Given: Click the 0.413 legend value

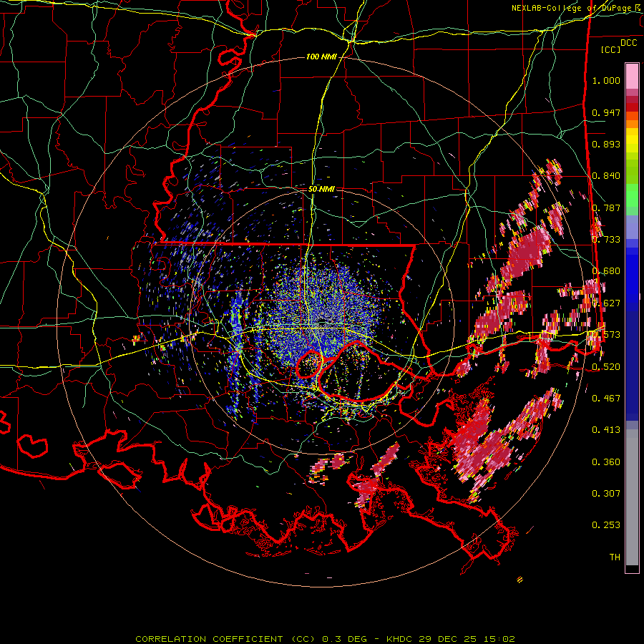Looking at the screenshot, I should click(x=606, y=429).
